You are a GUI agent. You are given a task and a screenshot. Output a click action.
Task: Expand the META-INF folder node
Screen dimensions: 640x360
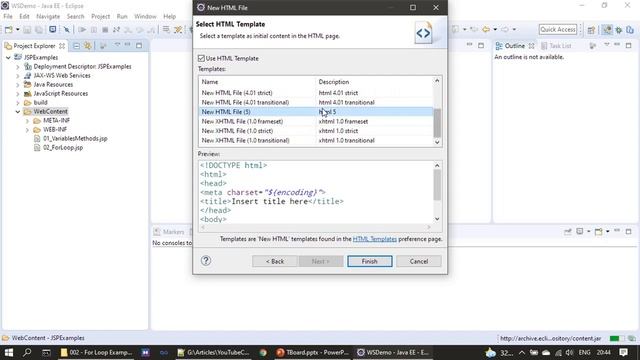pos(27,120)
